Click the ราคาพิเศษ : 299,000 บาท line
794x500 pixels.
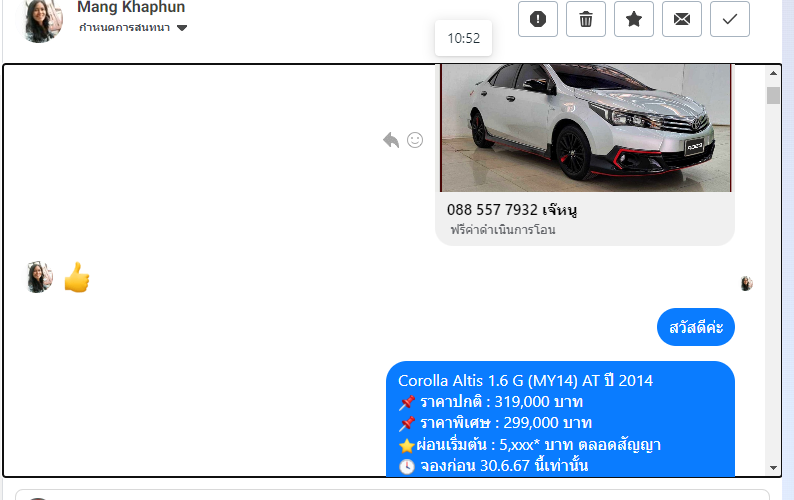point(495,423)
